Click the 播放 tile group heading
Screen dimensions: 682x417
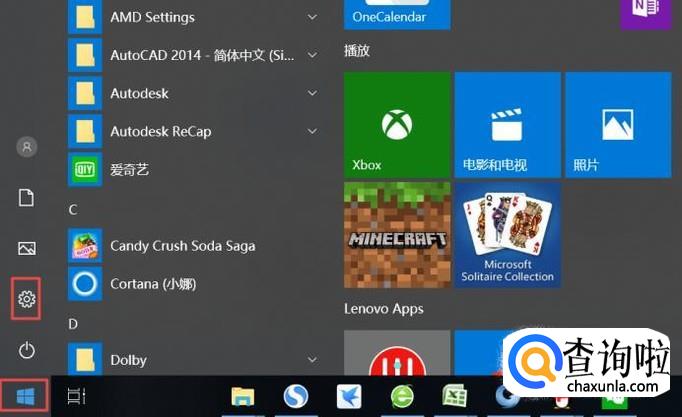pos(357,50)
